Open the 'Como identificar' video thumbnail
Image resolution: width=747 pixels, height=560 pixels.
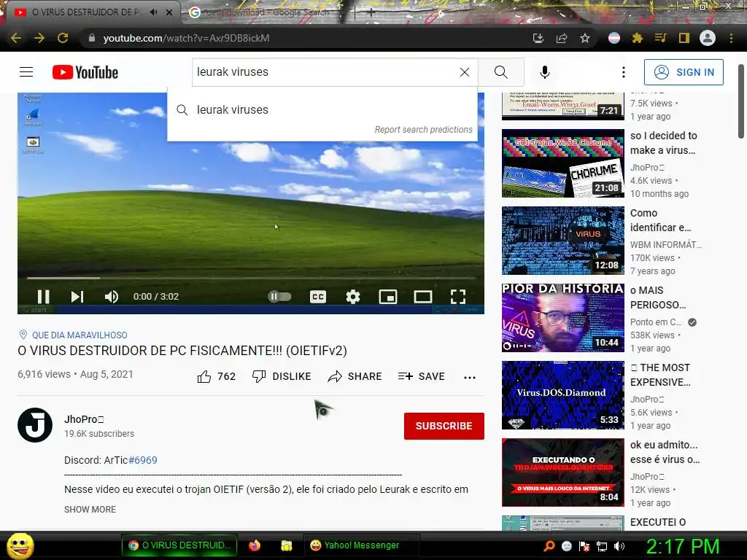click(x=563, y=241)
